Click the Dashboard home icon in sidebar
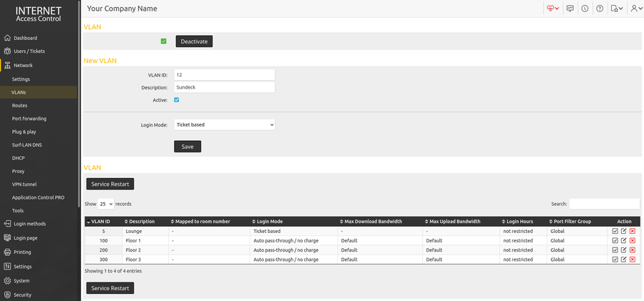The width and height of the screenshot is (644, 301). point(7,38)
